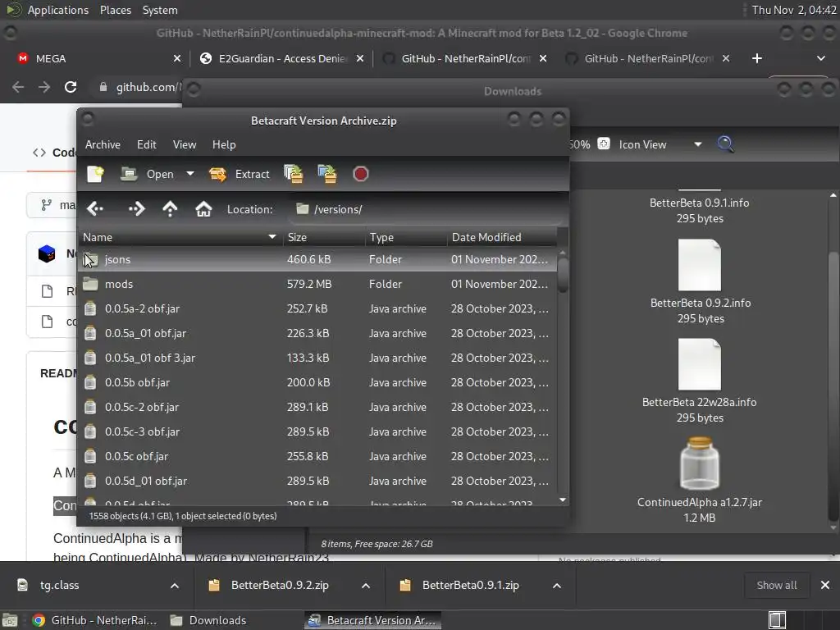Select the 0.0.5c-2 obf.jar file
The image size is (840, 630).
[x=317, y=407]
